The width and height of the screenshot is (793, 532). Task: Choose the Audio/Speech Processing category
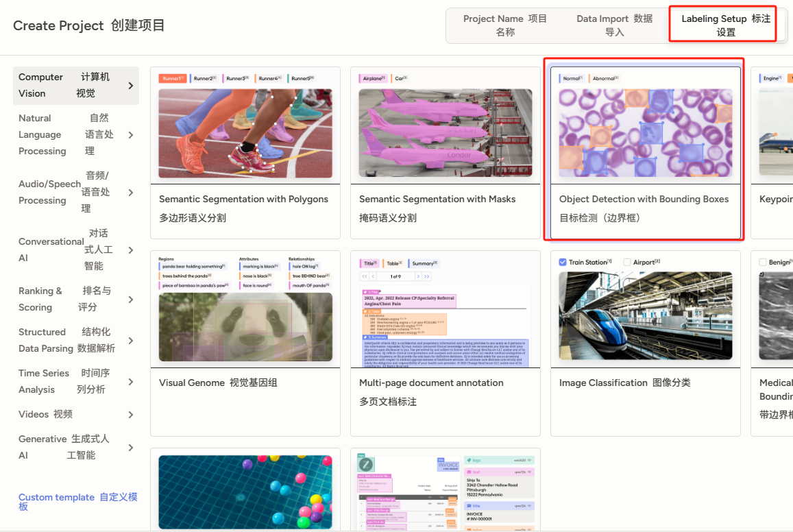pyautogui.click(x=76, y=192)
